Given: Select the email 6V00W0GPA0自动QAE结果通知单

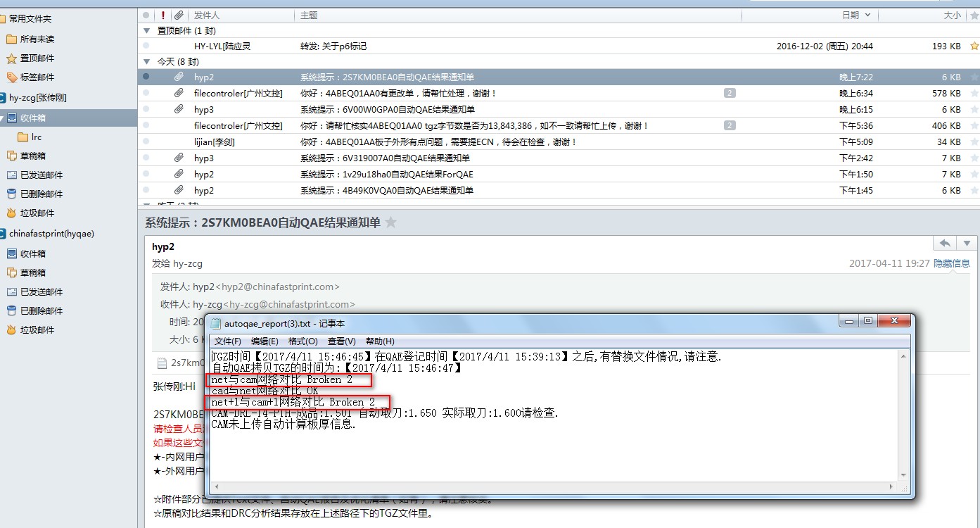Looking at the screenshot, I should click(559, 109).
